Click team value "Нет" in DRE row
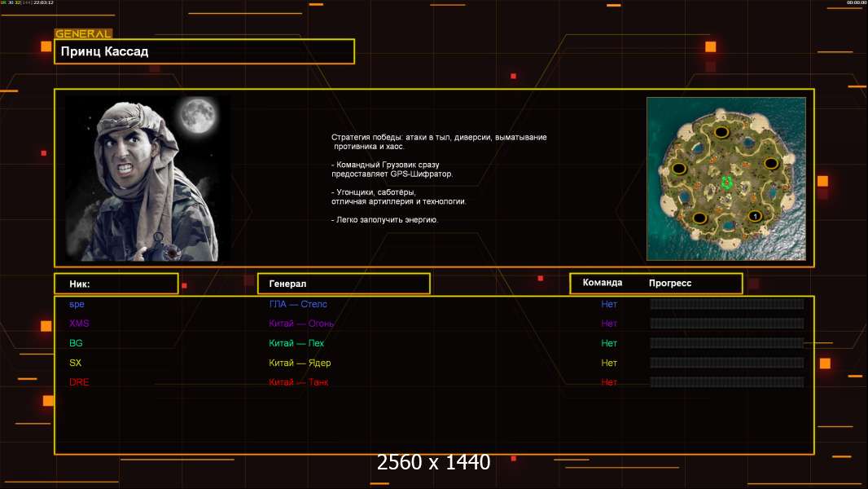Image resolution: width=868 pixels, height=489 pixels. tap(609, 382)
